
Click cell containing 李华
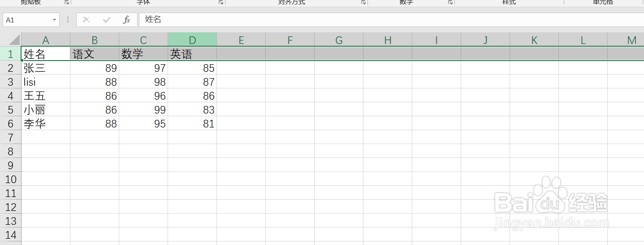(x=46, y=123)
